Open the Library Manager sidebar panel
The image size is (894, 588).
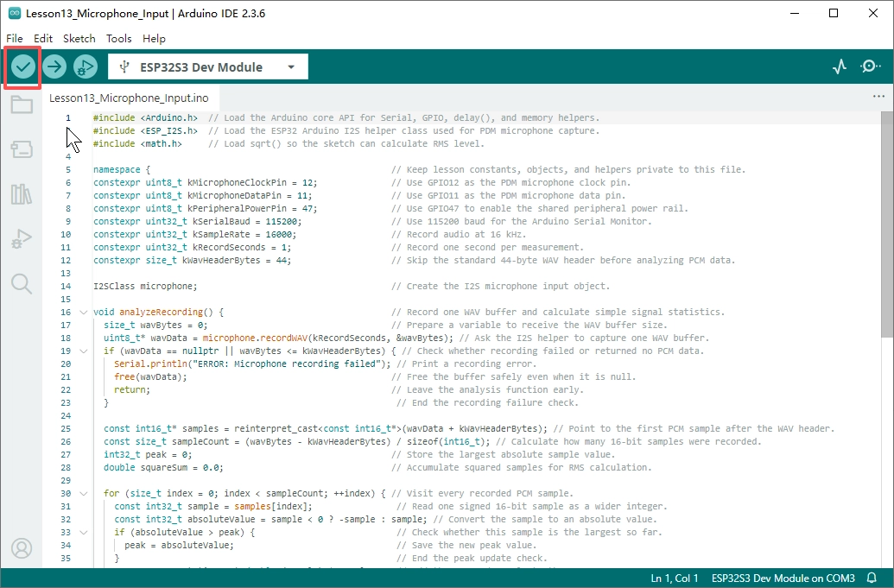(22, 193)
